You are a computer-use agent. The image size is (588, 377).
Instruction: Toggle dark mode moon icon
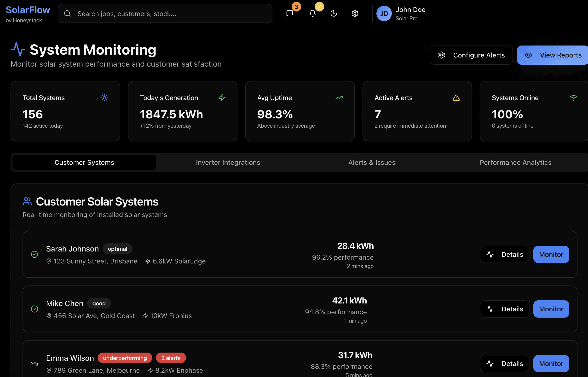click(334, 13)
